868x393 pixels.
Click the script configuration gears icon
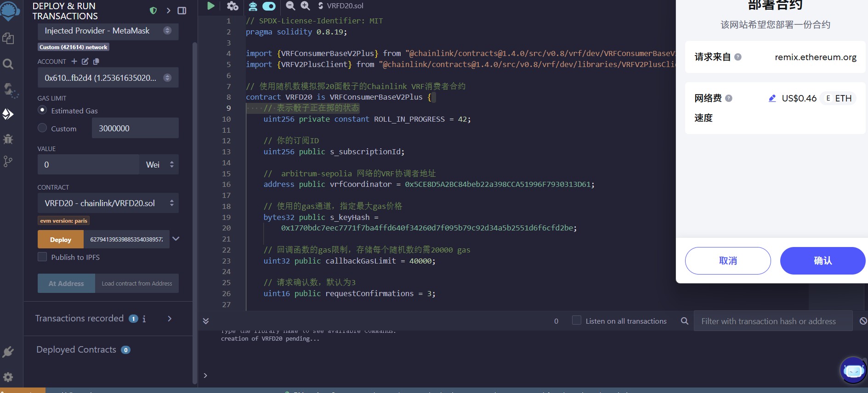[233, 6]
